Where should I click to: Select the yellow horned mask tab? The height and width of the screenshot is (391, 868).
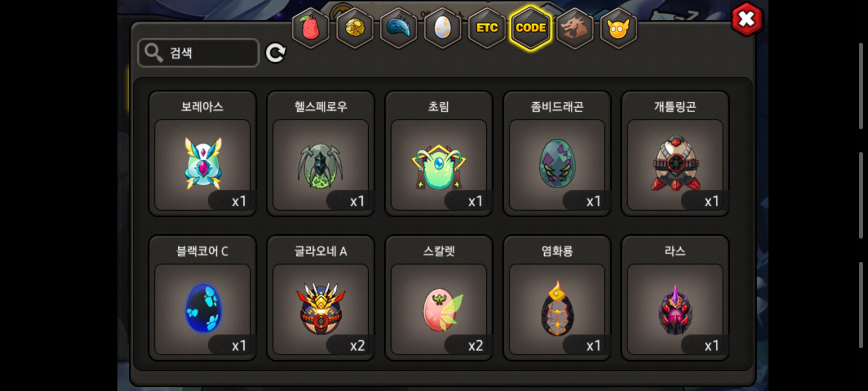pyautogui.click(x=619, y=28)
